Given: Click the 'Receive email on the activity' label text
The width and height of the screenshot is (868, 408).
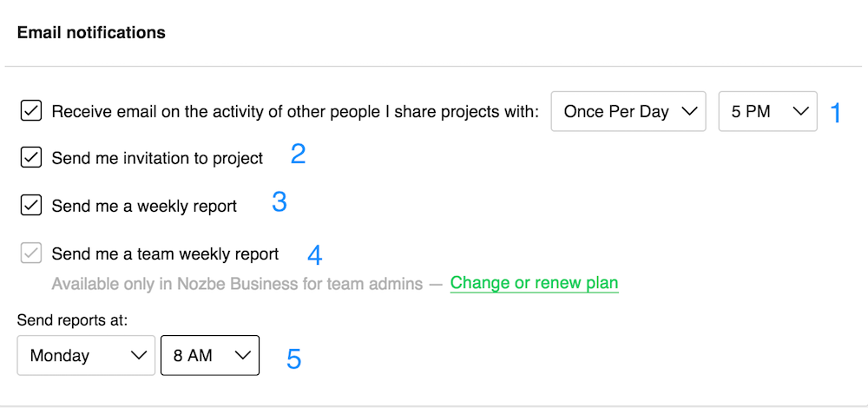Looking at the screenshot, I should click(x=295, y=112).
